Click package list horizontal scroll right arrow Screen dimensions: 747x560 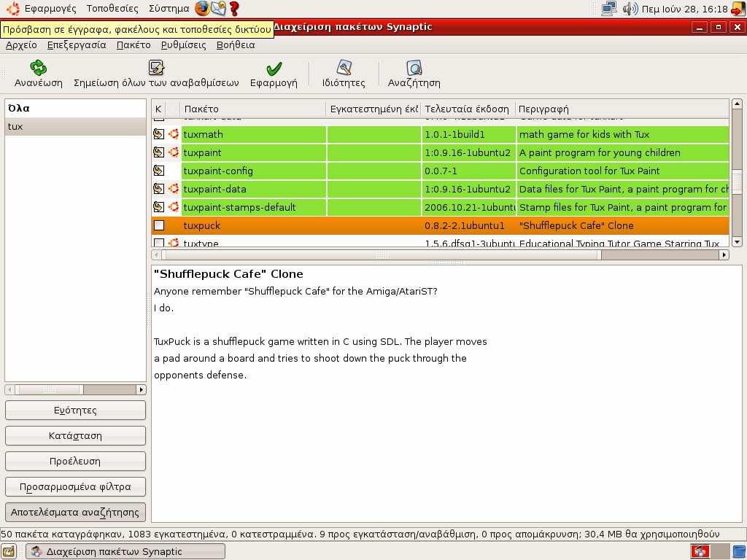click(724, 254)
